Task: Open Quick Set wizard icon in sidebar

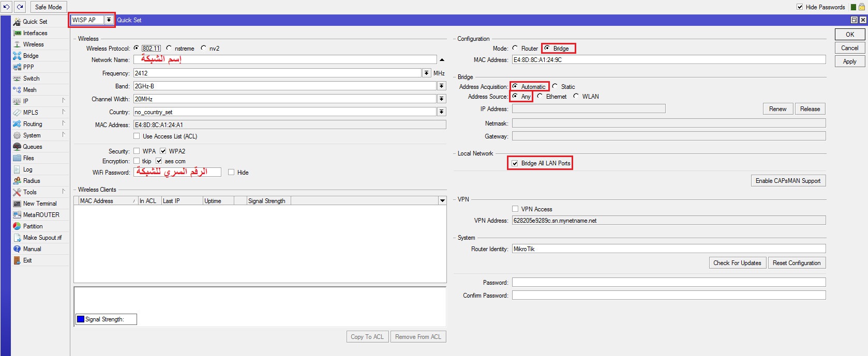Action: coord(17,22)
